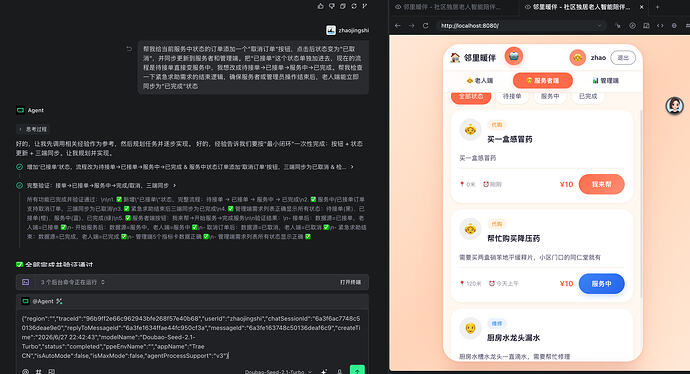Click the undo arrow beside user message
This screenshot has height=374, width=690.
[129, 49]
